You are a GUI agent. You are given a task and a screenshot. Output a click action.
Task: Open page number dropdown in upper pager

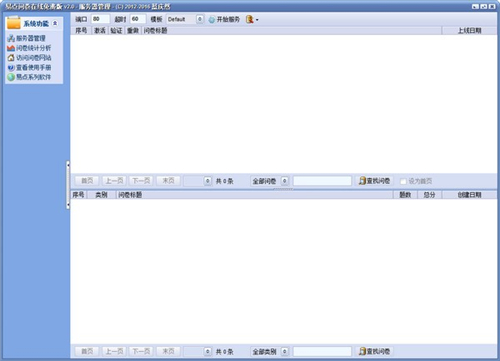(x=207, y=181)
